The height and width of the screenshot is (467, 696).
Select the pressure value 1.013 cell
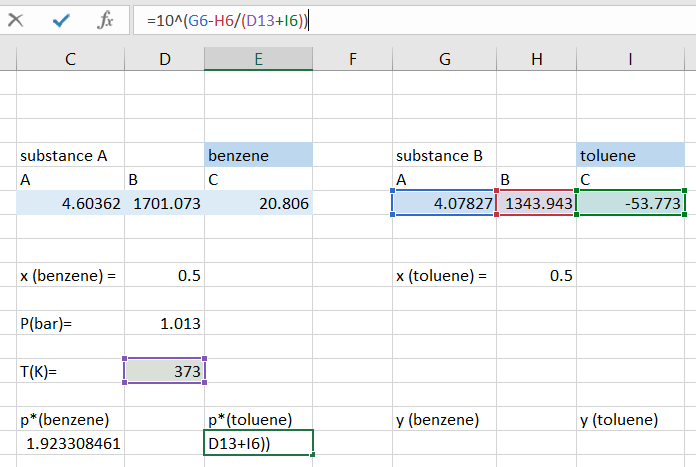click(165, 323)
